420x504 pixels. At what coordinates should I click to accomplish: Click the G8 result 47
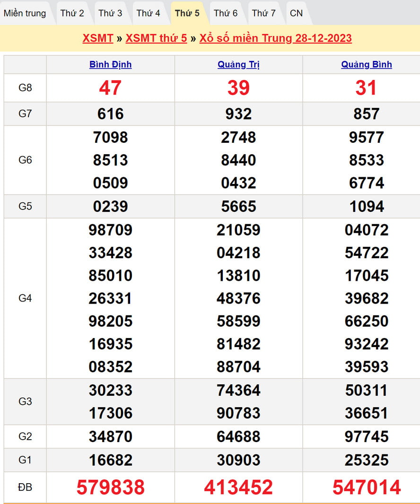pyautogui.click(x=110, y=88)
